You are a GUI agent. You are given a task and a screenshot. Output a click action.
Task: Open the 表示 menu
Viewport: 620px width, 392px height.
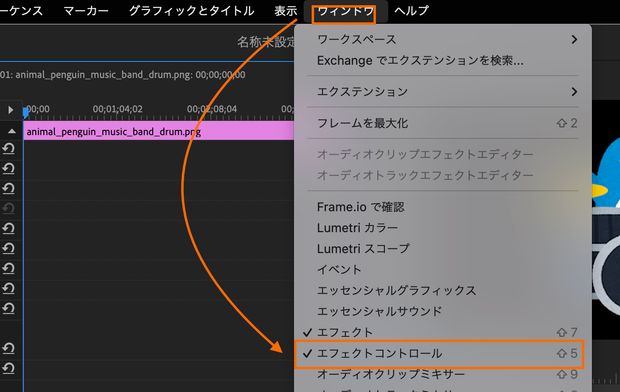(x=285, y=11)
